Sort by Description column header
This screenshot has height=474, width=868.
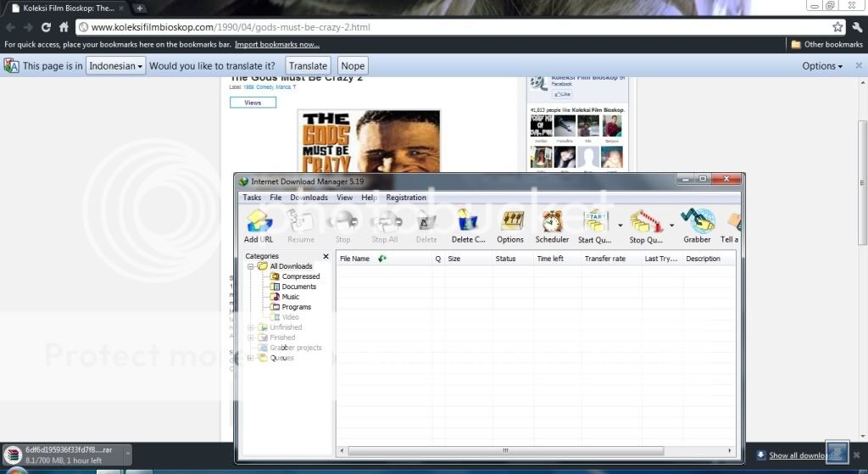[x=709, y=259]
